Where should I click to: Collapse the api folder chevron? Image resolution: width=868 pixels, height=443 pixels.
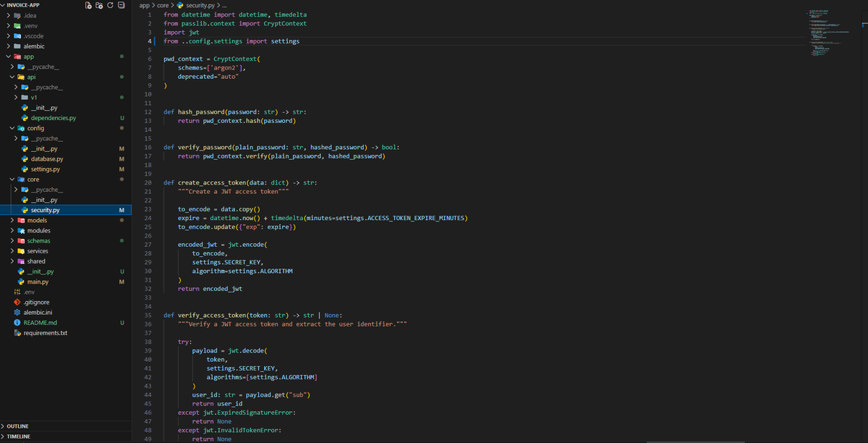[x=12, y=77]
